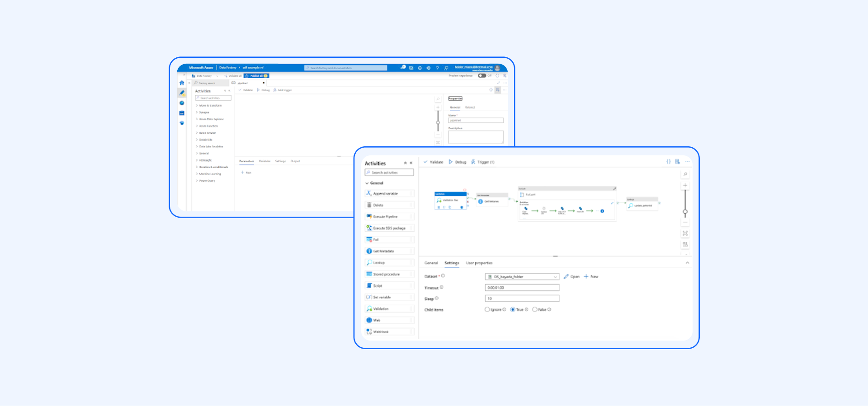This screenshot has height=406, width=868.
Task: Toggle the Preview experience switch
Action: tap(482, 76)
